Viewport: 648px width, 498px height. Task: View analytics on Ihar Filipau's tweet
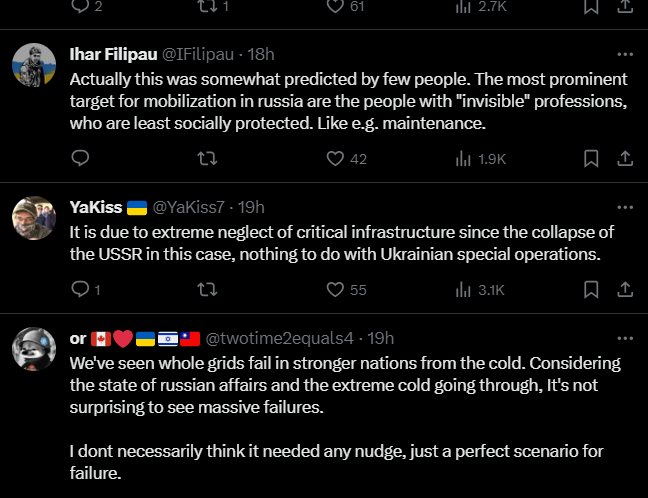[464, 158]
